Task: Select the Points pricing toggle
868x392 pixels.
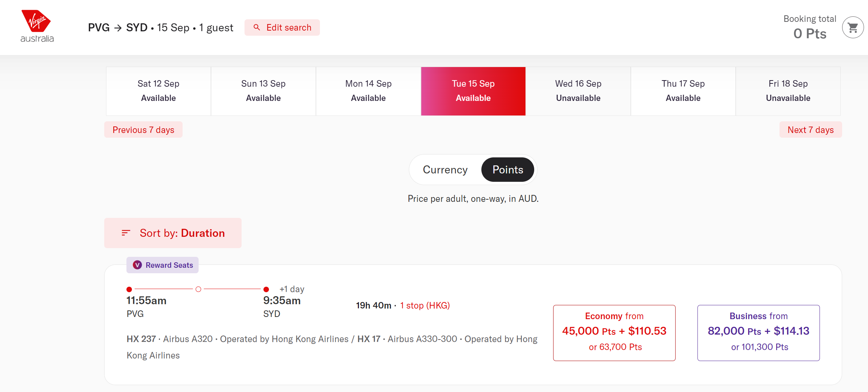Action: (508, 169)
